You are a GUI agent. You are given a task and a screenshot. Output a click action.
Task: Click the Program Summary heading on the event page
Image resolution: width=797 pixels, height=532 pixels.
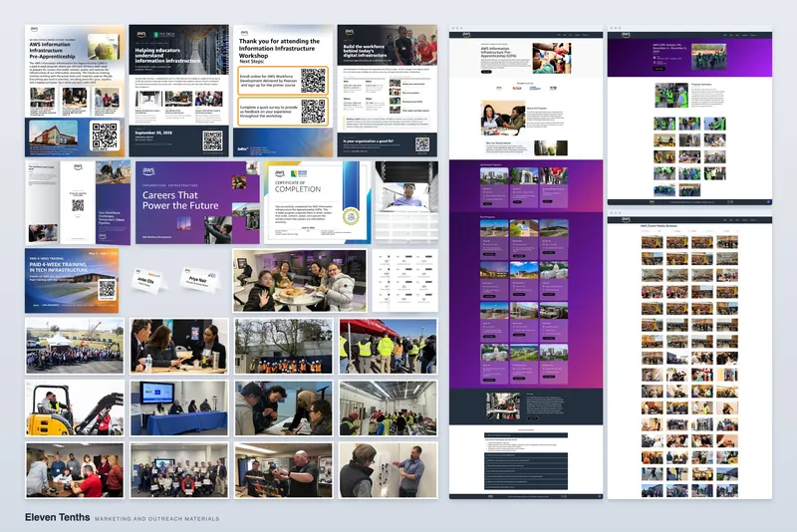[x=702, y=85]
